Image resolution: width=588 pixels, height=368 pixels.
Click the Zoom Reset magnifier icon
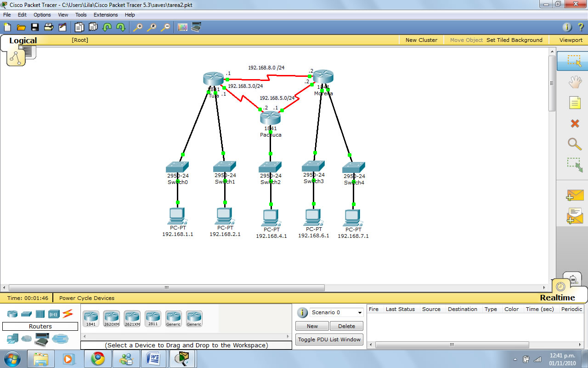pos(151,27)
